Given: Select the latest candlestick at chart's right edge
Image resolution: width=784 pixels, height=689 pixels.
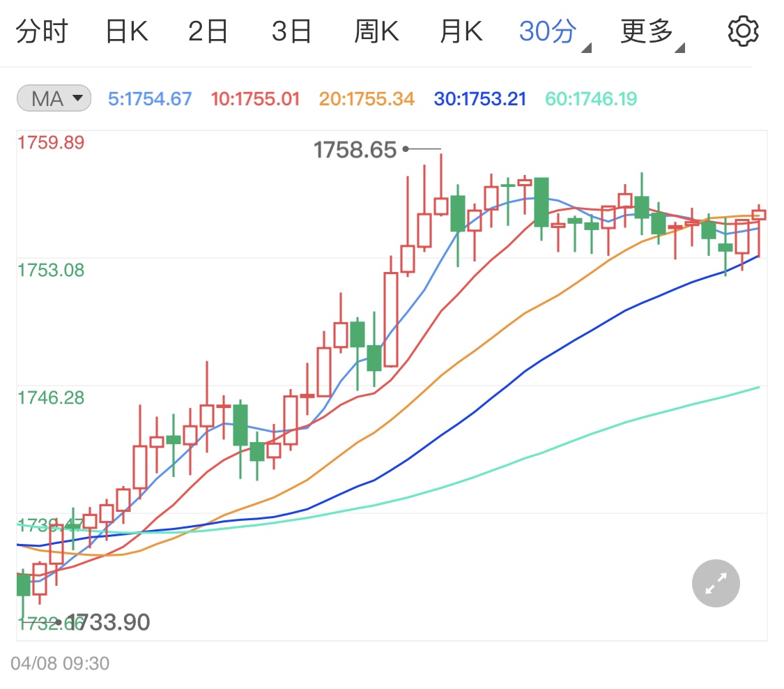Looking at the screenshot, I should pyautogui.click(x=759, y=230).
